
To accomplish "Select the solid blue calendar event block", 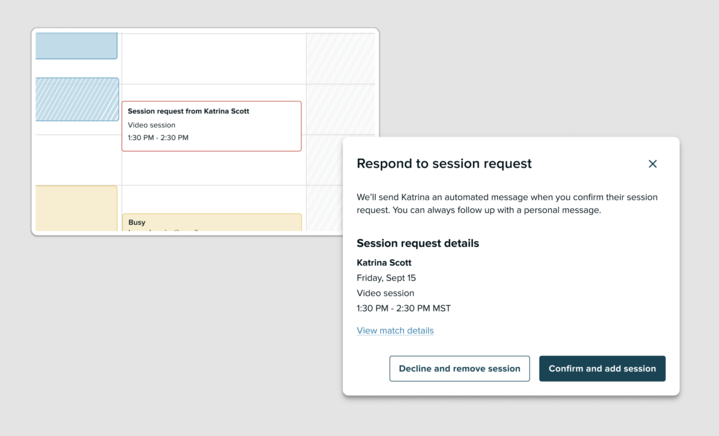I will coord(76,45).
